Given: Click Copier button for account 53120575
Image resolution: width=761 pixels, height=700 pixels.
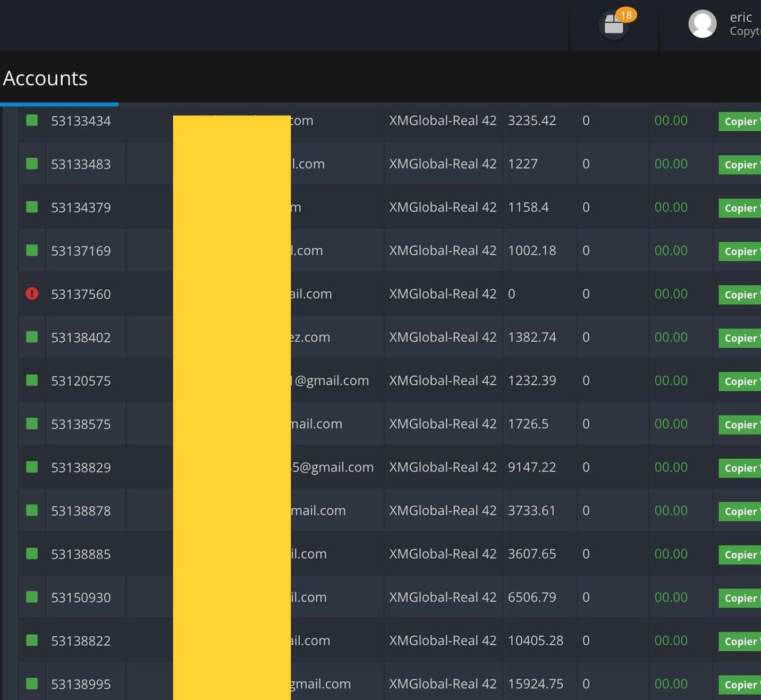Looking at the screenshot, I should tap(740, 381).
